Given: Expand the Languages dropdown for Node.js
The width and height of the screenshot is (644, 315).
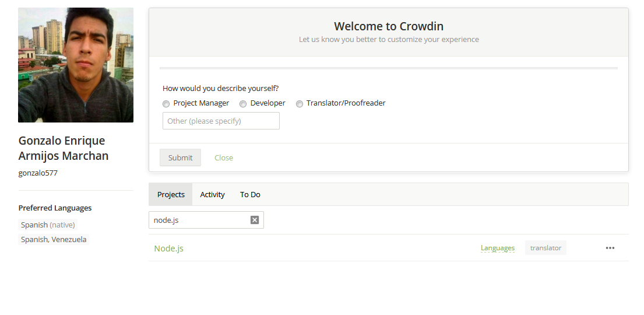Looking at the screenshot, I should 497,248.
